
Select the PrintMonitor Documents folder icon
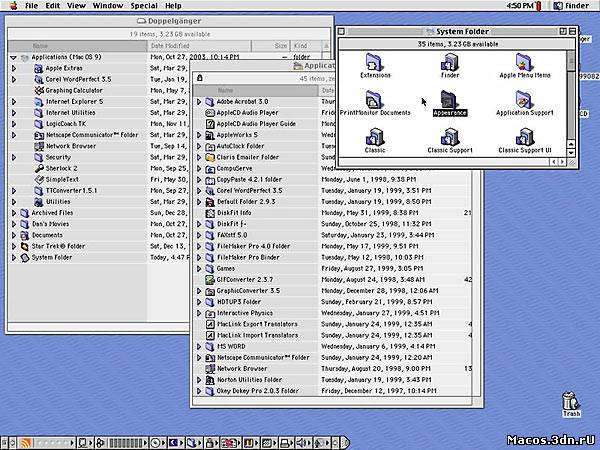374,100
